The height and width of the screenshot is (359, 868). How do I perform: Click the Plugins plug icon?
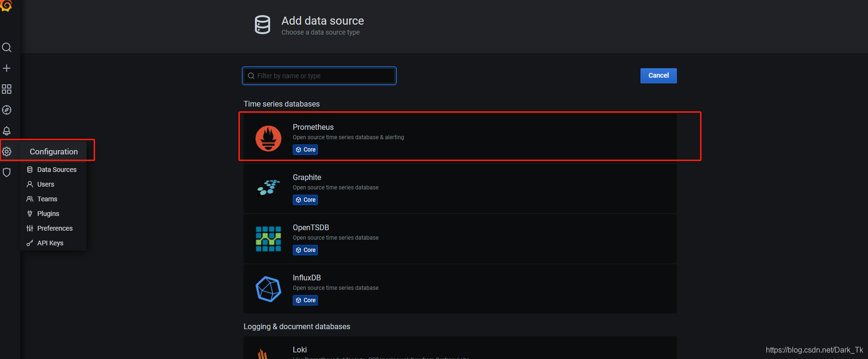tap(30, 214)
